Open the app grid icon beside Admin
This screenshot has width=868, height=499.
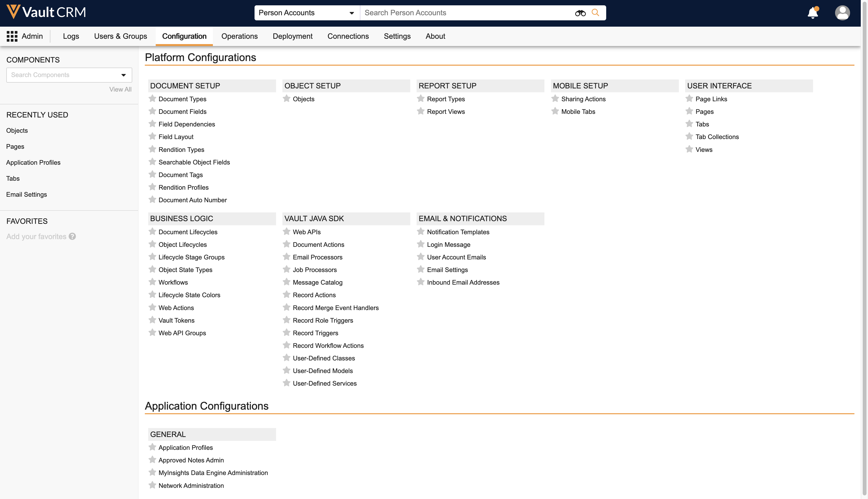click(12, 36)
